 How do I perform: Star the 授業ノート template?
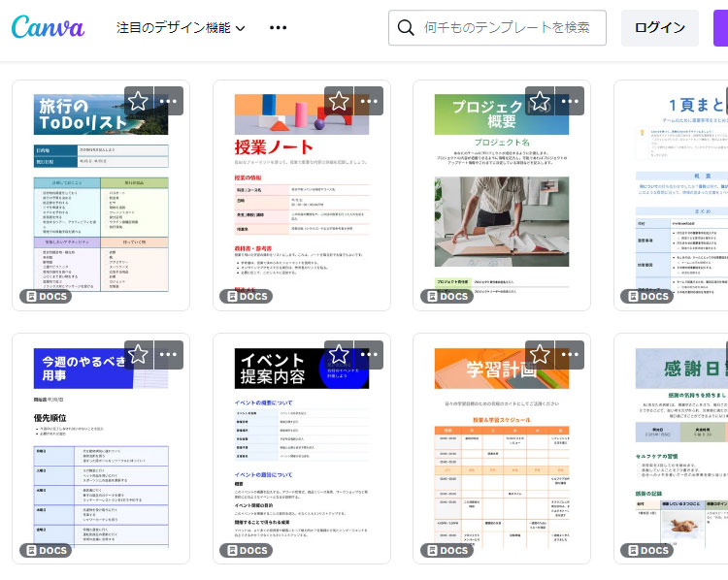click(339, 101)
